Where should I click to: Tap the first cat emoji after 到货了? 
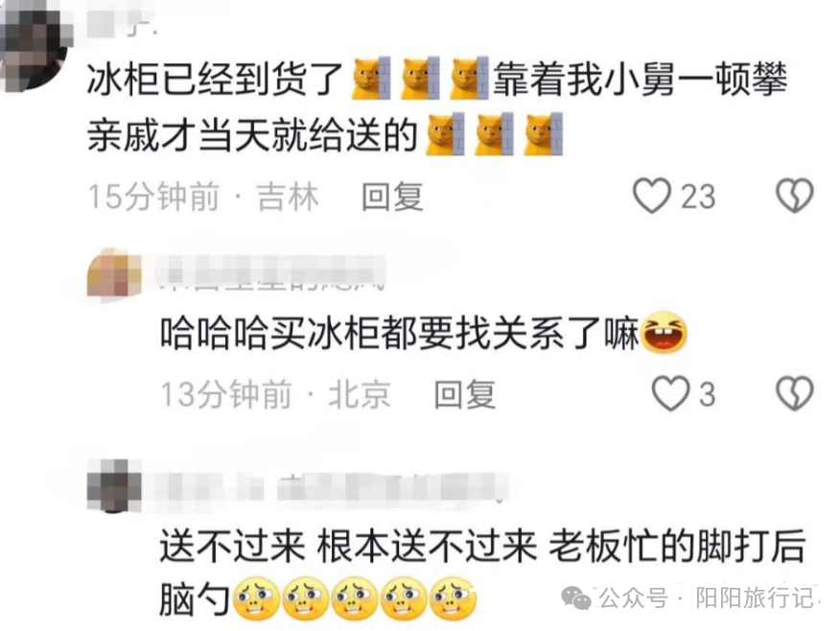(x=371, y=79)
